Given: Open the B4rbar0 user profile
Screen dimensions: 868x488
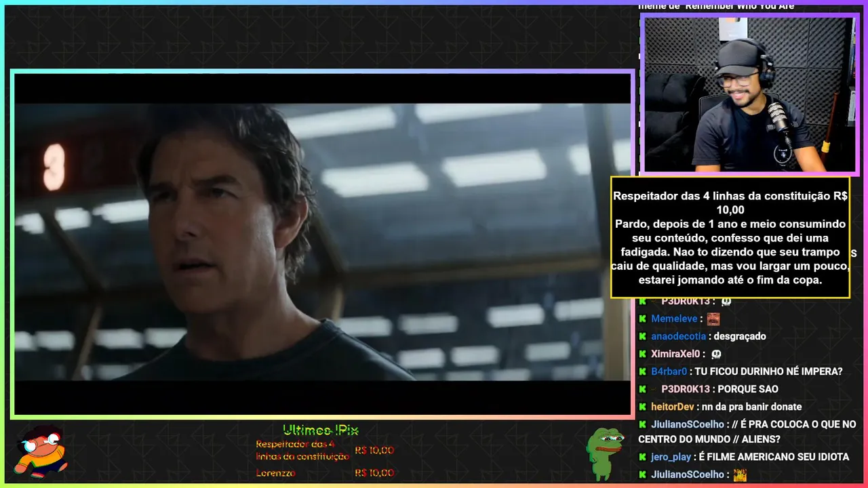Looking at the screenshot, I should [669, 371].
